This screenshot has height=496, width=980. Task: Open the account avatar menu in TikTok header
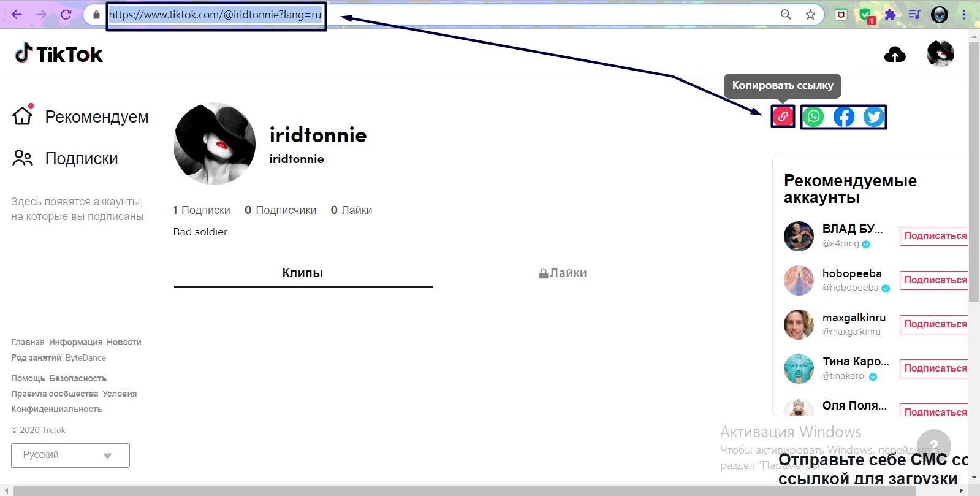(940, 54)
